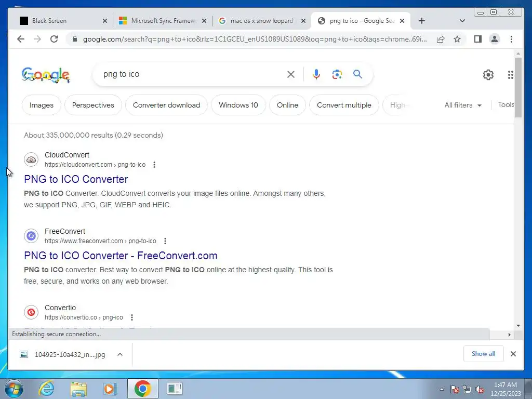Open Windows Media Player from taskbar
The image size is (532, 399).
[110, 389]
